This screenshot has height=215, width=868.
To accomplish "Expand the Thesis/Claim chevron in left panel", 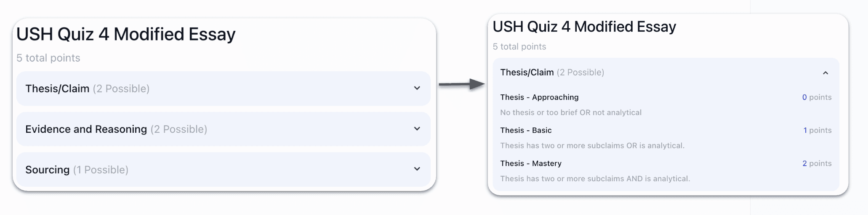I will (x=417, y=88).
